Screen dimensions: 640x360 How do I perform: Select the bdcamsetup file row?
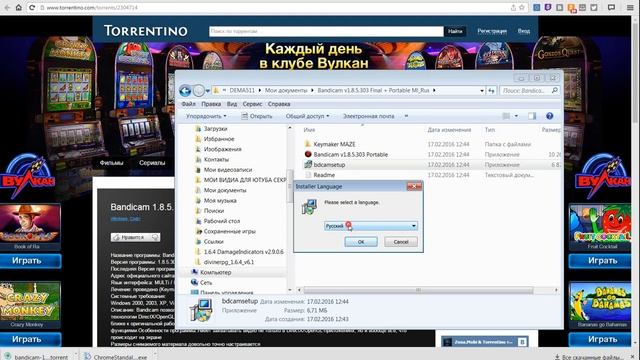coord(431,164)
